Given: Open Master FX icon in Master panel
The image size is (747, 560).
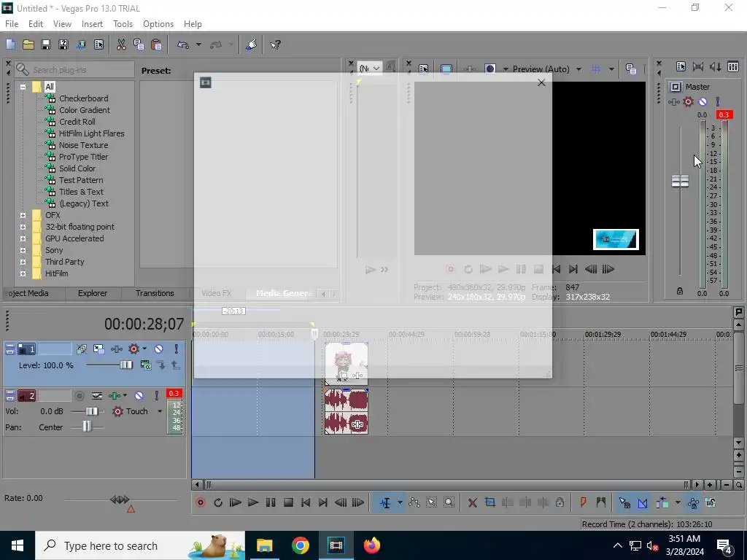Looking at the screenshot, I should click(673, 101).
